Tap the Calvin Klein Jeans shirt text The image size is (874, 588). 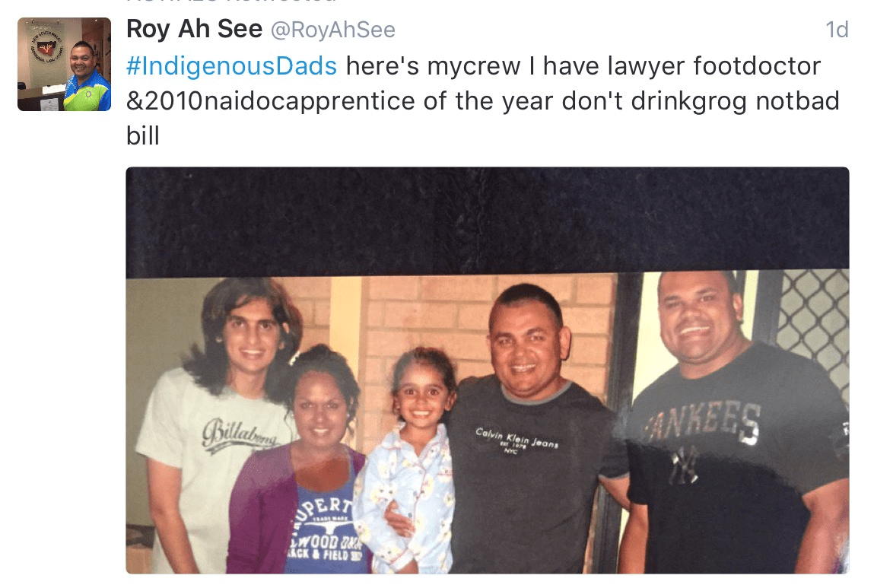pyautogui.click(x=516, y=440)
